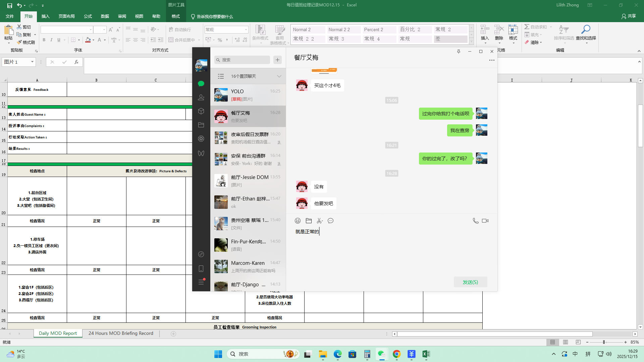
Task: Click the send file folder icon
Action: tap(309, 221)
